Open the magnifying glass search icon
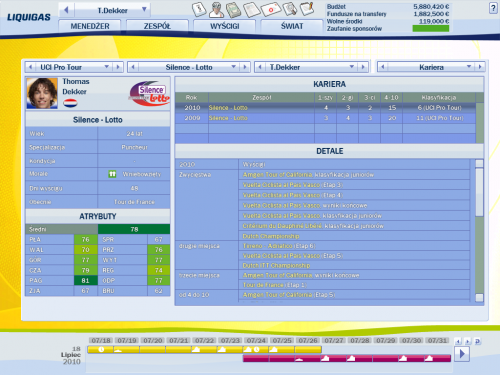The height and width of the screenshot is (375, 500). [x=290, y=9]
